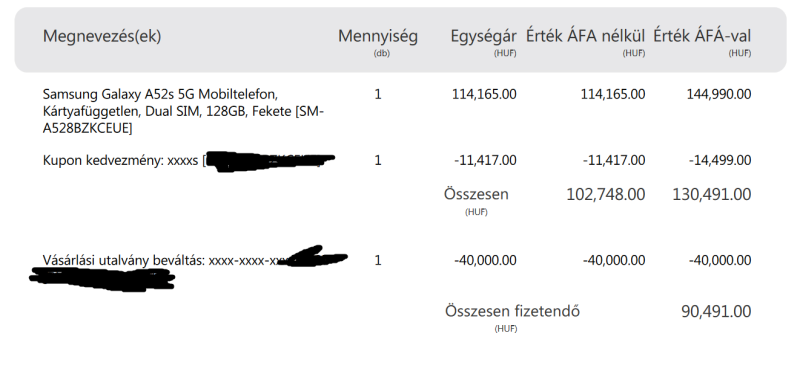This screenshot has height=380, width=800.
Task: Click the Megnevezés(ek) column header
Action: coord(102,36)
